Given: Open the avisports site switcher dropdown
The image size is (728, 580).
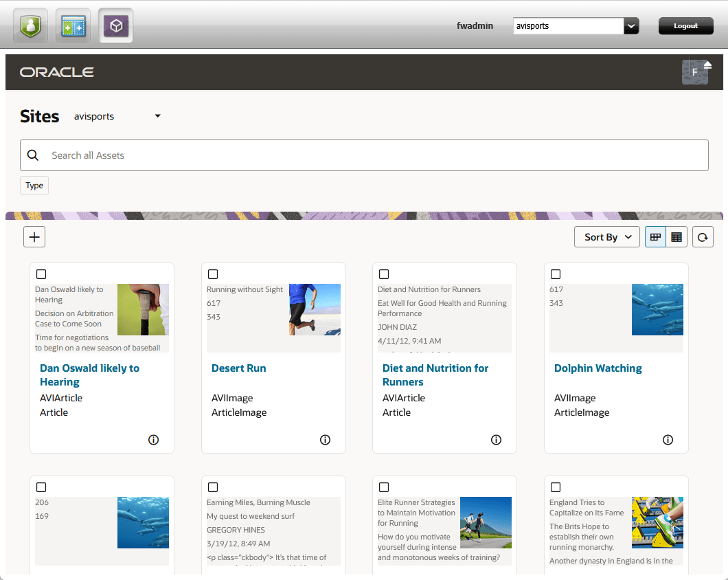Looking at the screenshot, I should [x=631, y=25].
